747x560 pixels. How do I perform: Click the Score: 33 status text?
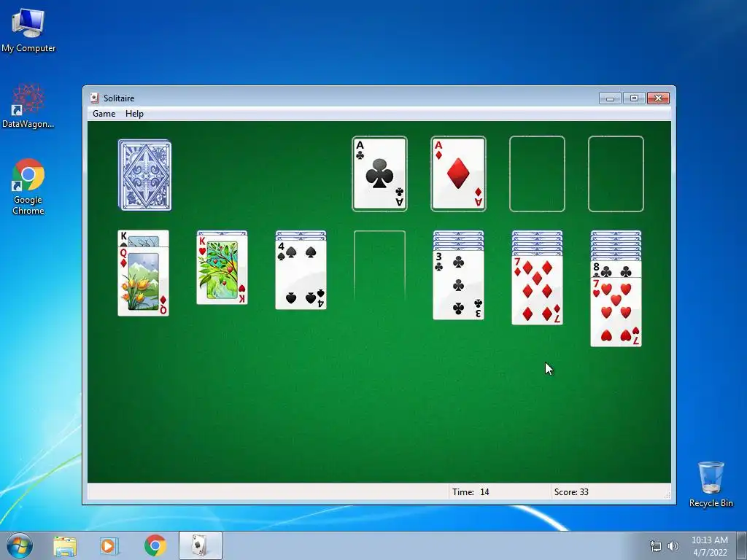point(571,492)
